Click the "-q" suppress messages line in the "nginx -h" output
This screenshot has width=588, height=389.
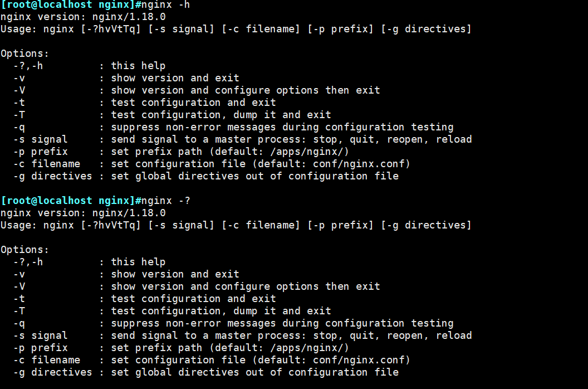282,127
